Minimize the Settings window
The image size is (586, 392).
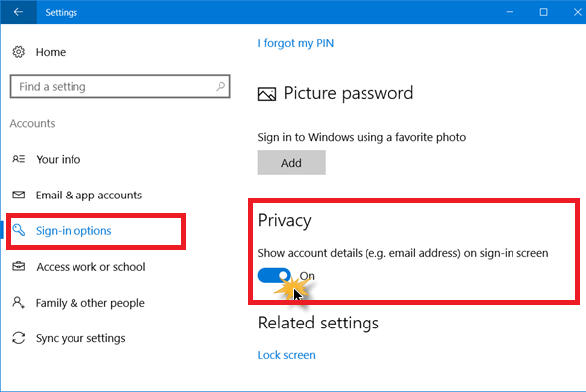[x=510, y=12]
